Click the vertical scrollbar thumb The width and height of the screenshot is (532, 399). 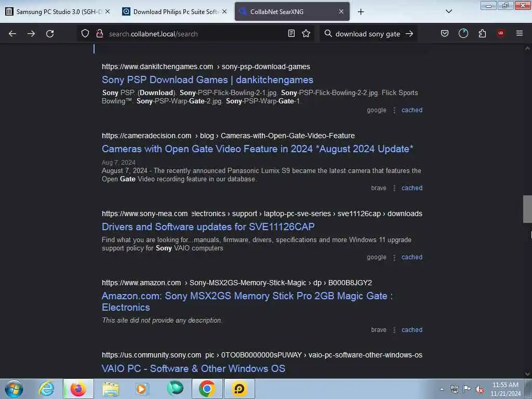point(527,209)
